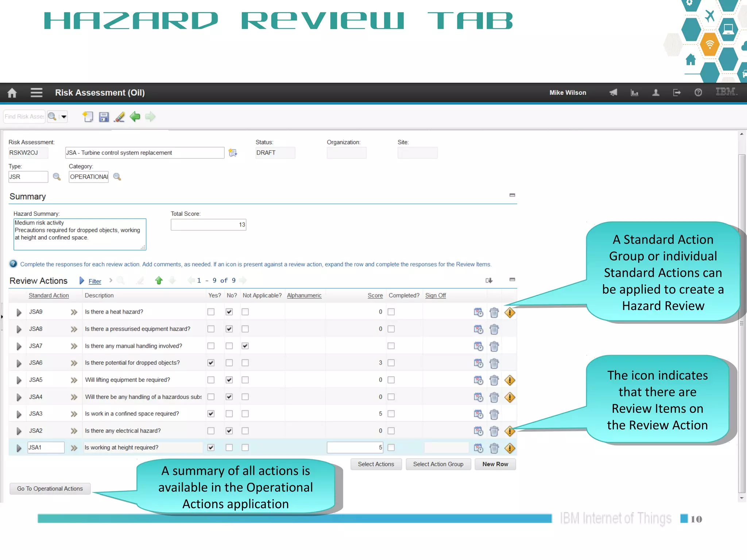
Task: Open the long description icon beside the title
Action: coord(233,153)
